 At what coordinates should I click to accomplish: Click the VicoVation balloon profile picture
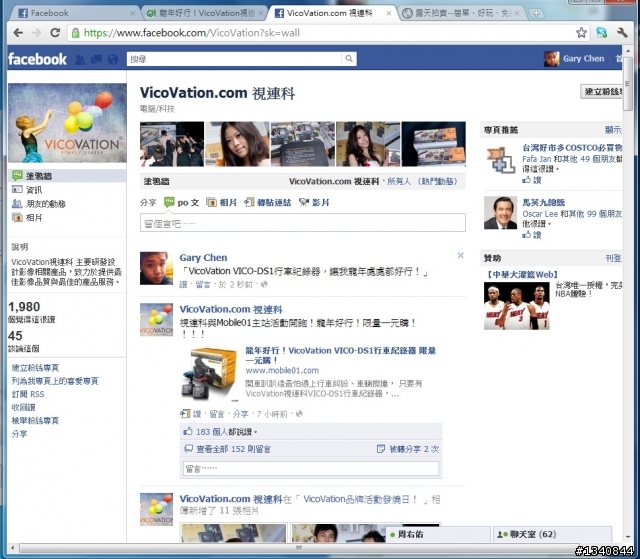[x=67, y=123]
